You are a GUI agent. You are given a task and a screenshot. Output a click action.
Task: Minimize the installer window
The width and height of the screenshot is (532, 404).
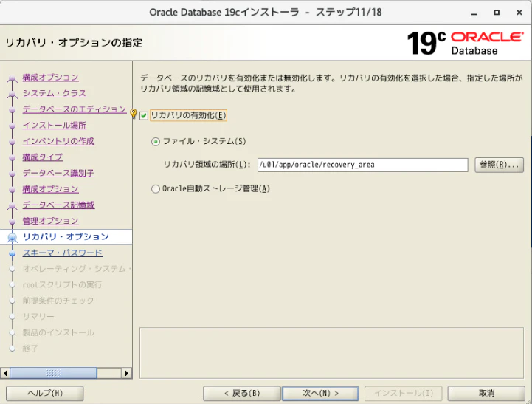(474, 13)
